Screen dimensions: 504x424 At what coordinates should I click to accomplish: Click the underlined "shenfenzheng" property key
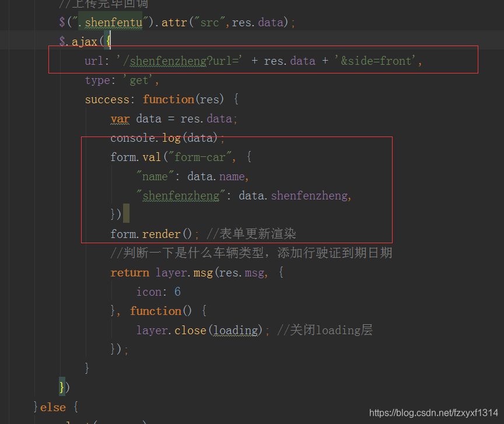click(181, 195)
